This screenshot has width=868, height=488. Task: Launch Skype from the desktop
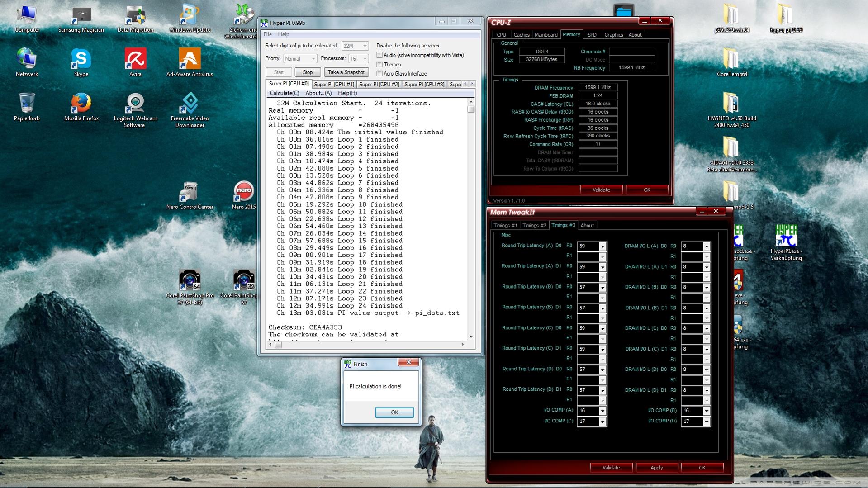(x=81, y=62)
